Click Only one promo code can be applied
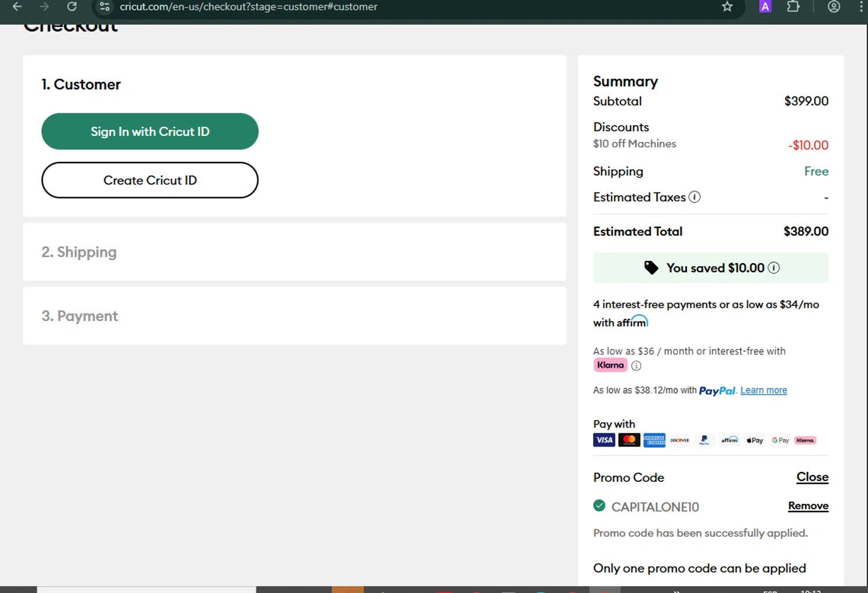This screenshot has width=868, height=593. pyautogui.click(x=700, y=568)
